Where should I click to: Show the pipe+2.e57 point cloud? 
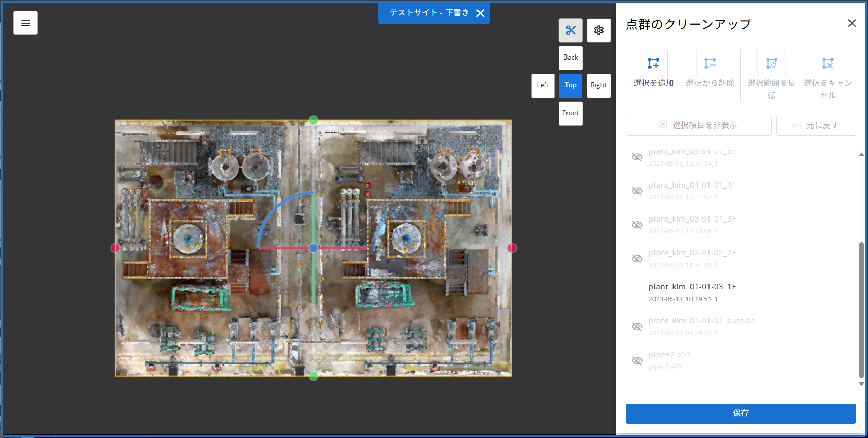tap(637, 361)
